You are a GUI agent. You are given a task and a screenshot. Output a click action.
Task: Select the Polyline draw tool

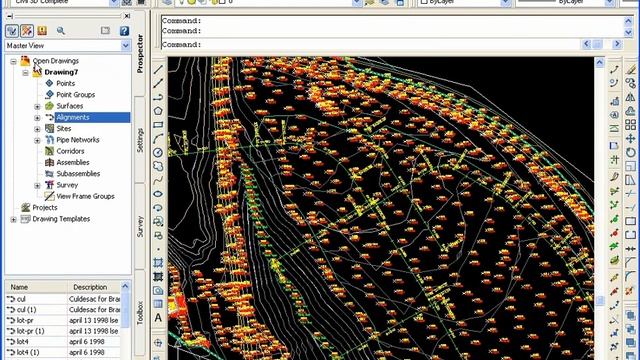[158, 97]
